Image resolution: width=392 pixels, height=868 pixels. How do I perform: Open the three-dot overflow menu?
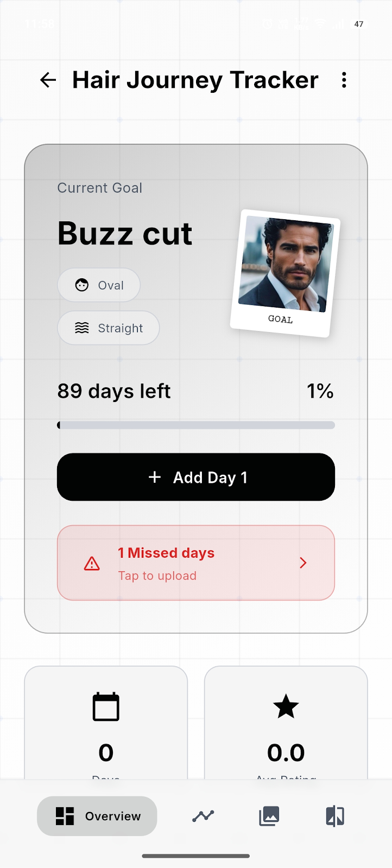[344, 80]
